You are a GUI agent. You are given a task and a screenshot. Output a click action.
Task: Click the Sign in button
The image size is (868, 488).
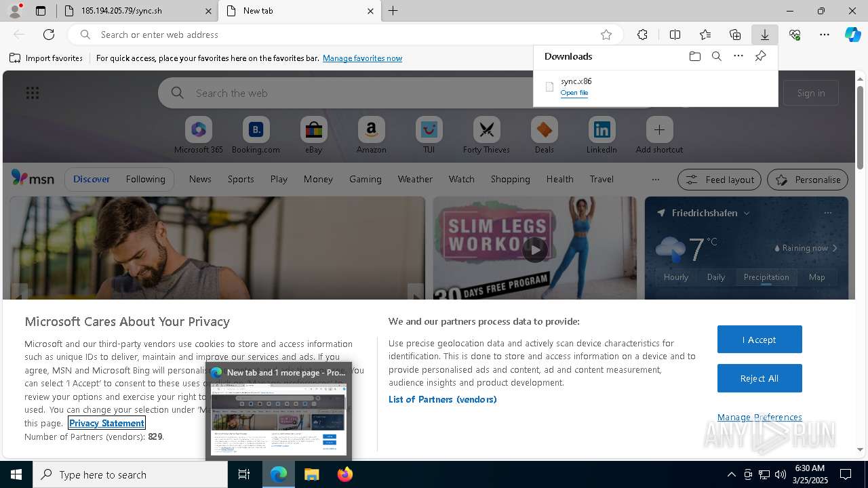(811, 93)
